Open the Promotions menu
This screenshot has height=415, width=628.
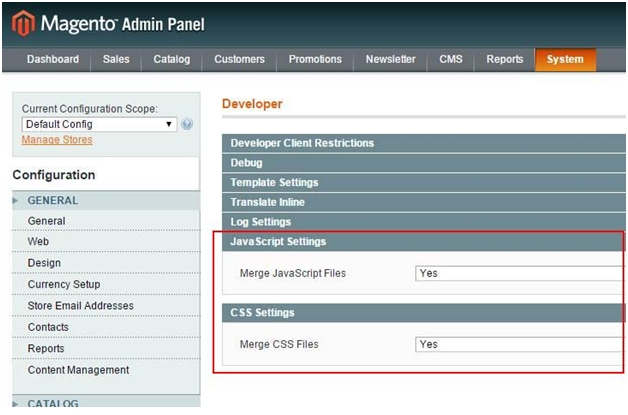coord(315,59)
